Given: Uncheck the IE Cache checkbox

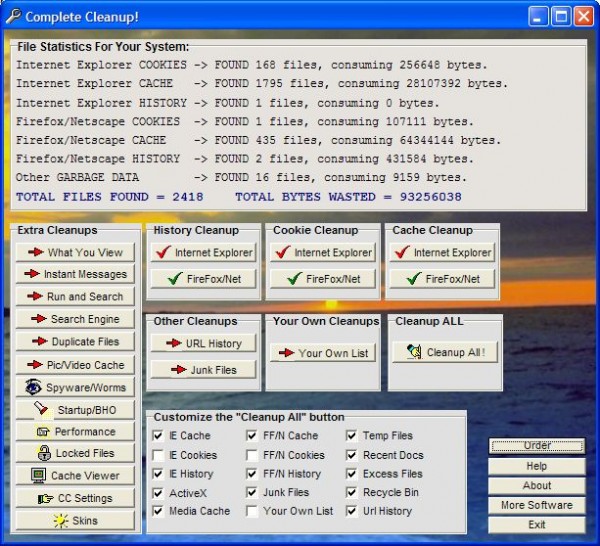Looking at the screenshot, I should 159,436.
